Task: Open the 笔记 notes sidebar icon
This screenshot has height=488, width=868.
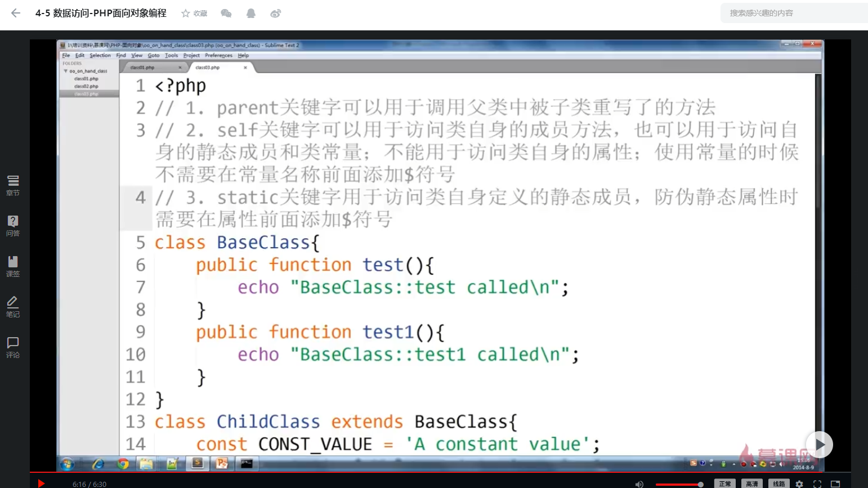Action: (x=13, y=307)
